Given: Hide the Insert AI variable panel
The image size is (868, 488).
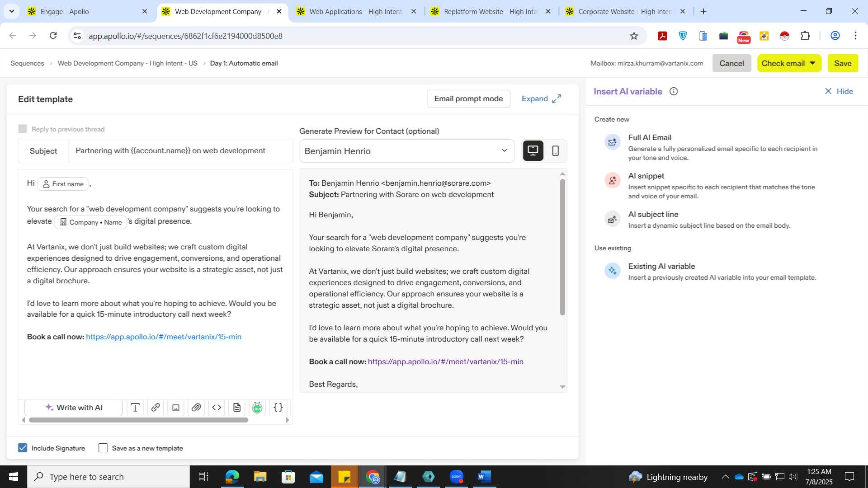Looking at the screenshot, I should 839,91.
